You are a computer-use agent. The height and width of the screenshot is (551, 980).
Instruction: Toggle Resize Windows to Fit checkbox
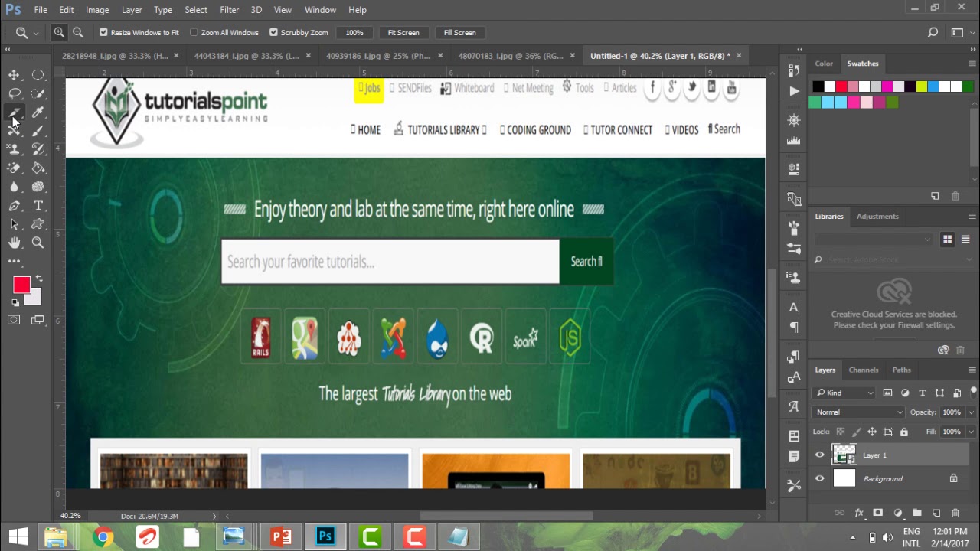[103, 32]
